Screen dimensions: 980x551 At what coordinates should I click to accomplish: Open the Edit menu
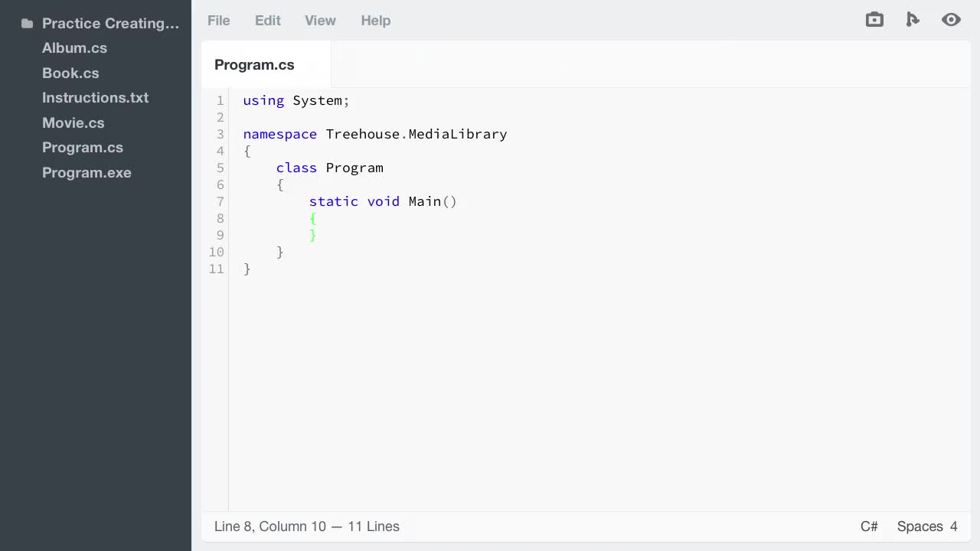pyautogui.click(x=267, y=21)
